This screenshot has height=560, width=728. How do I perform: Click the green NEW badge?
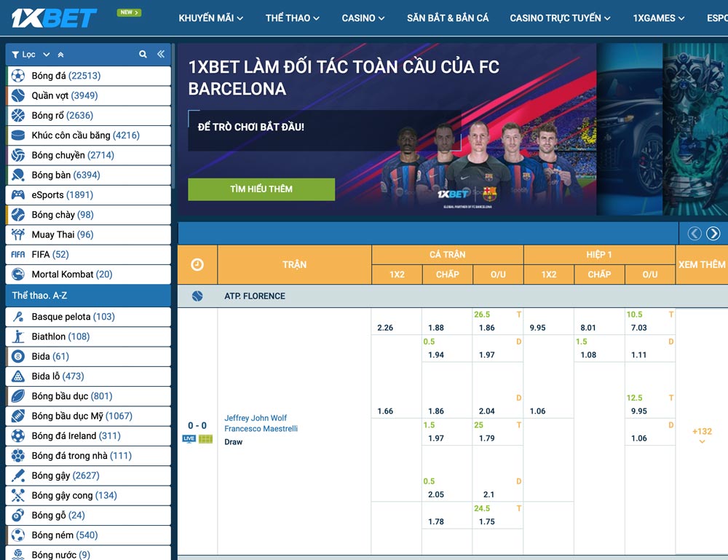(129, 12)
